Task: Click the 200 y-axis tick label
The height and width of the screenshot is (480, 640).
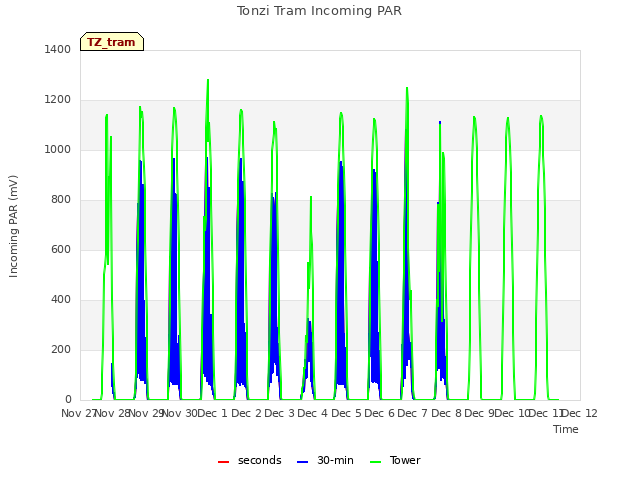Action: pos(61,349)
